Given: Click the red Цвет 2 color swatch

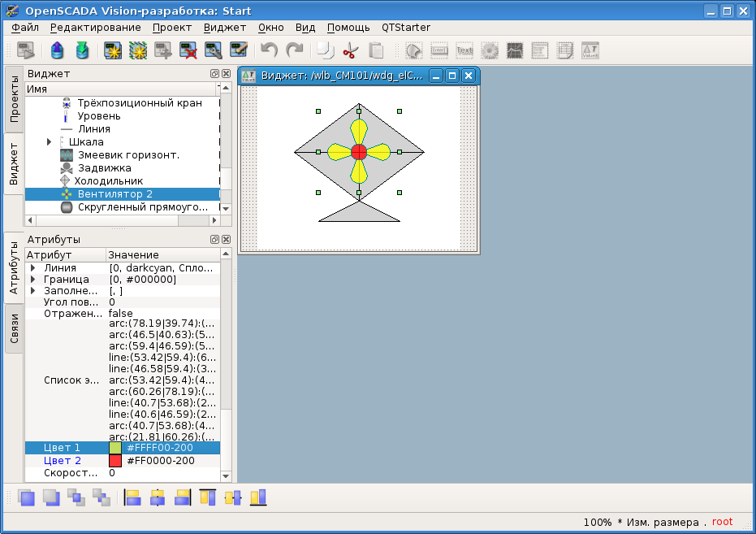Looking at the screenshot, I should [115, 461].
